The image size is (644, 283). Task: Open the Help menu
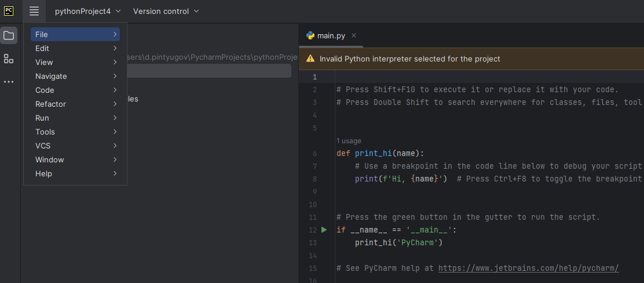75,173
